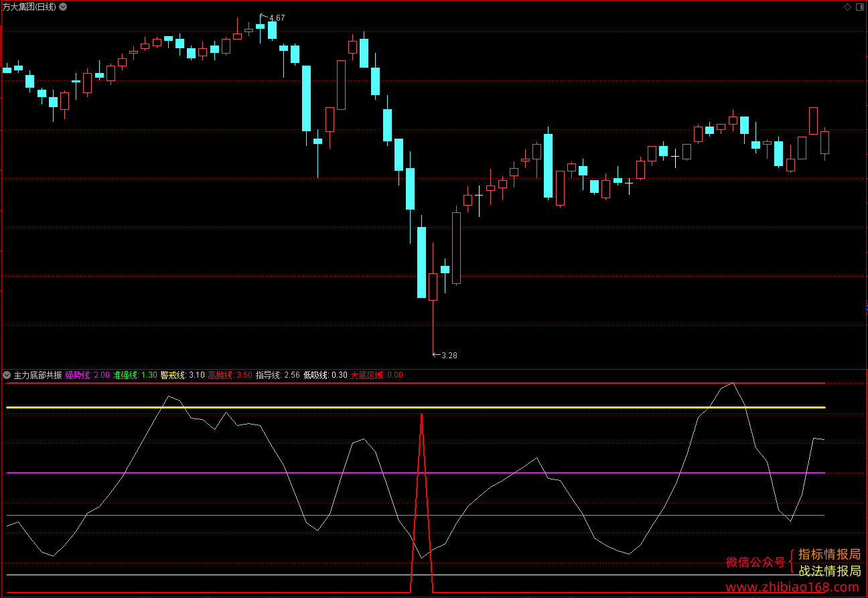The image size is (868, 598).
Task: Select the 主力底部共振 indicator name
Action: 38,375
